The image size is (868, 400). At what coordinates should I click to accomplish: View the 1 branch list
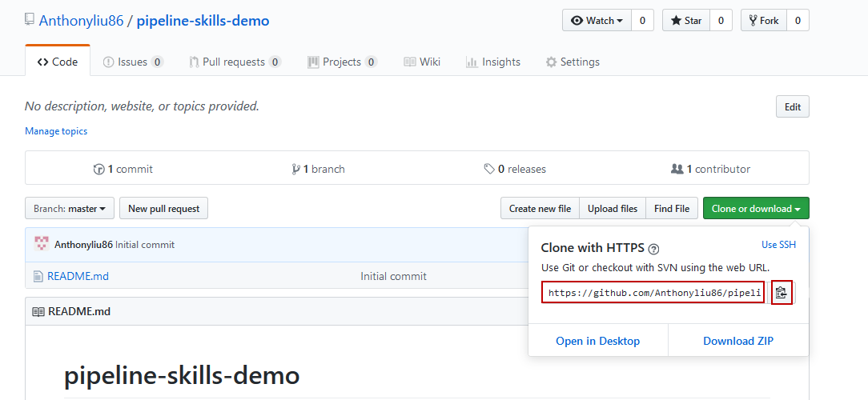click(x=319, y=169)
